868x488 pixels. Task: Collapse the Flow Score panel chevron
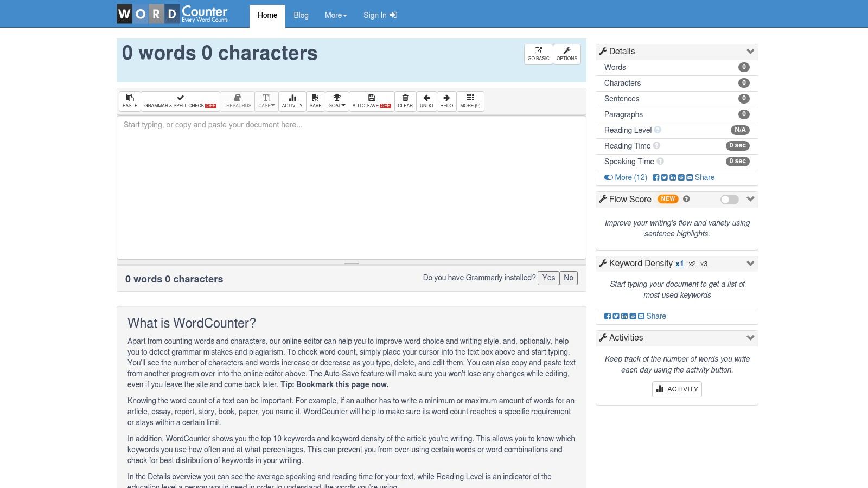tap(750, 199)
